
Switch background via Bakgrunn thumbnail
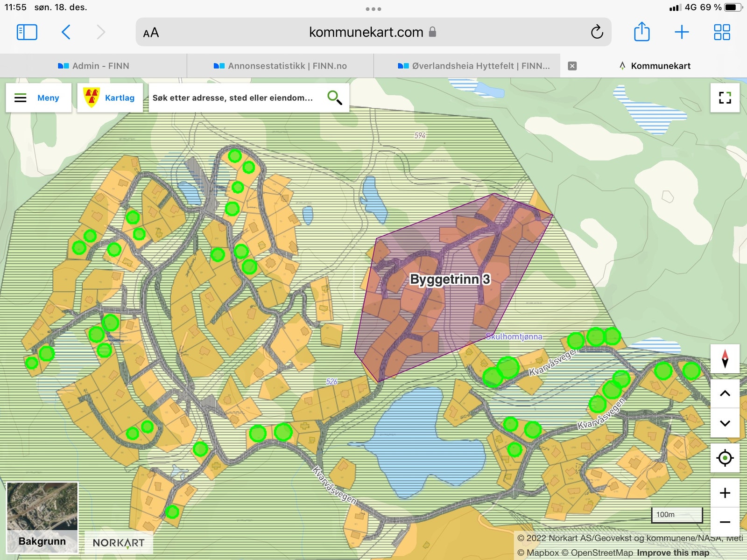42,518
